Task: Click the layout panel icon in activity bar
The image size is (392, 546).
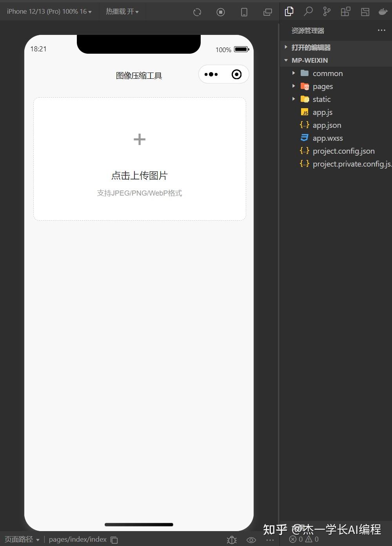Action: (365, 12)
